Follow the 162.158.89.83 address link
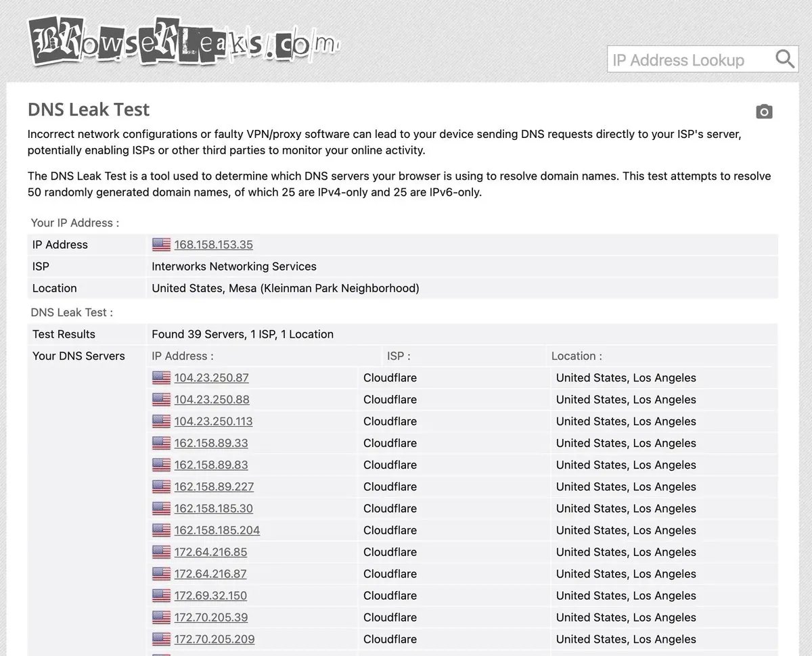 point(211,465)
